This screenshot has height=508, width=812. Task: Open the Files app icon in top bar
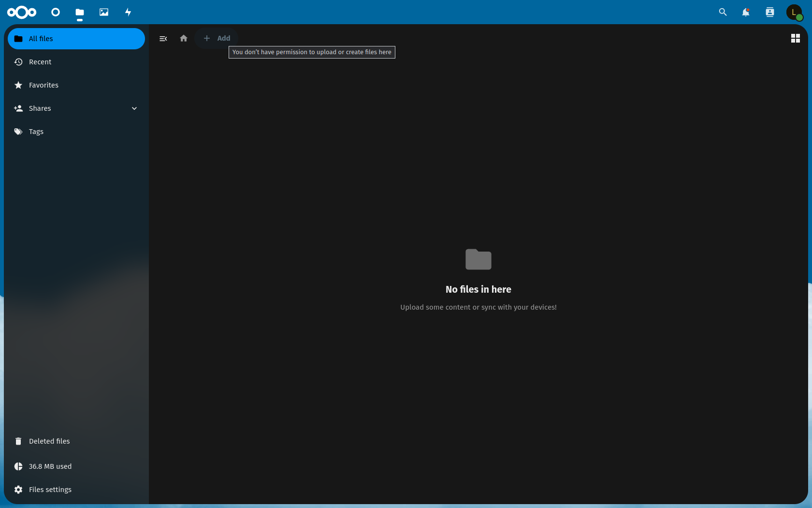click(80, 12)
